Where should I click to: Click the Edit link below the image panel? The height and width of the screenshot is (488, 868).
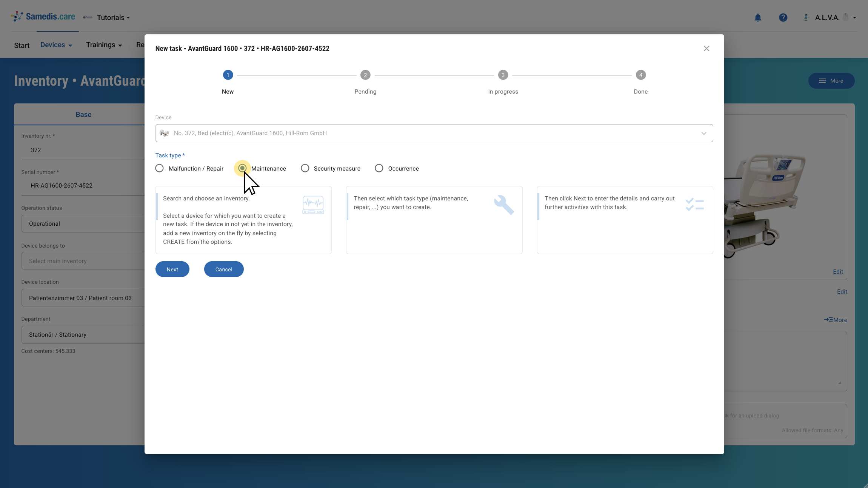(842, 292)
